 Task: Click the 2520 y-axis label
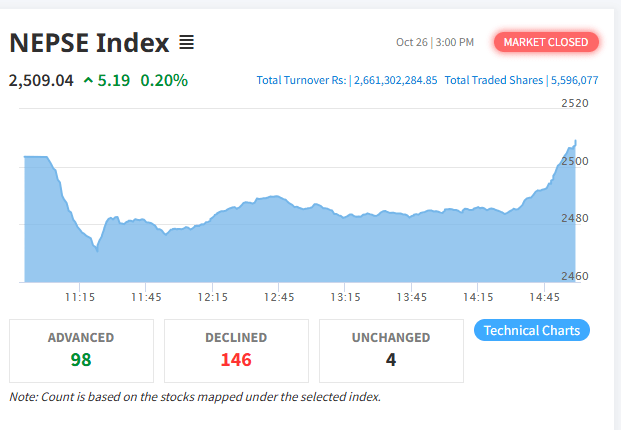tap(575, 103)
